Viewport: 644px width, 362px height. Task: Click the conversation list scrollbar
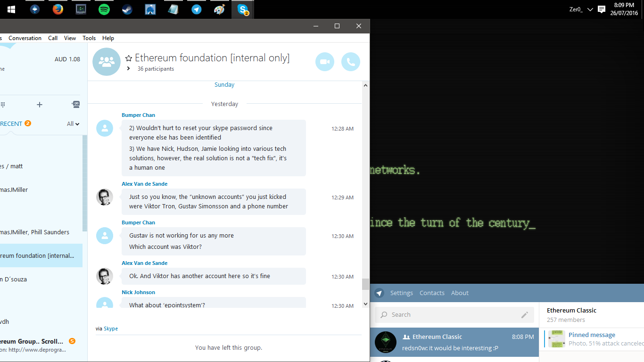click(85, 184)
